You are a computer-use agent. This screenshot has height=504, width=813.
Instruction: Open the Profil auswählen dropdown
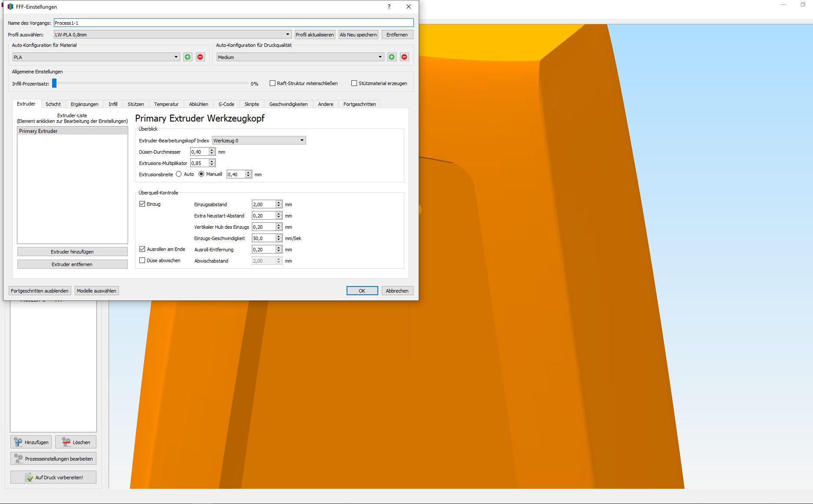(x=172, y=35)
